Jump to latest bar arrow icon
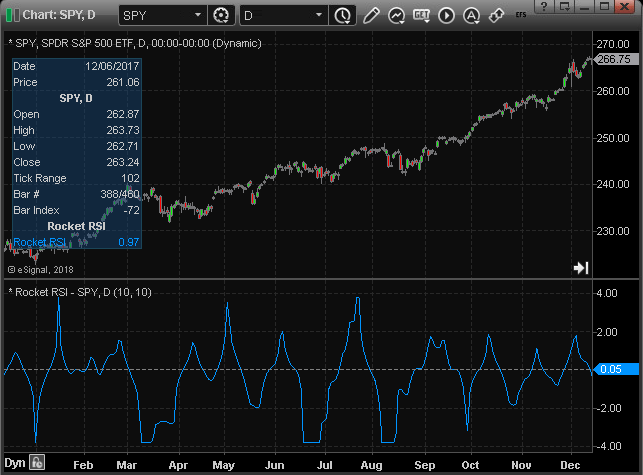This screenshot has width=643, height=475. 581,268
